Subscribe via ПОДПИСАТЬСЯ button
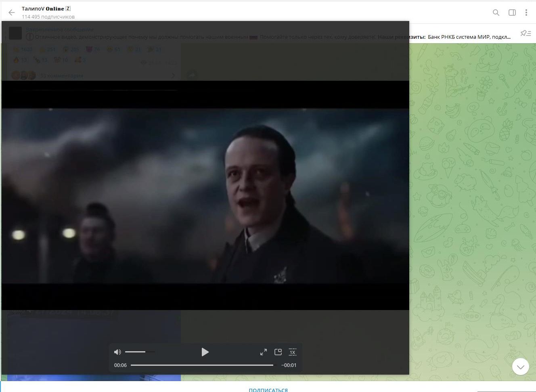The height and width of the screenshot is (392, 536). 268,390
